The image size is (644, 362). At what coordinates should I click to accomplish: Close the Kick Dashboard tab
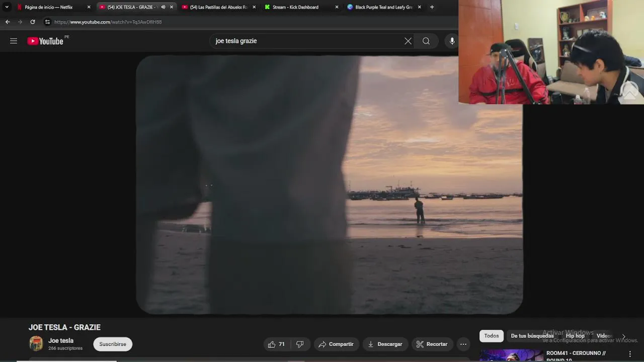pyautogui.click(x=337, y=7)
